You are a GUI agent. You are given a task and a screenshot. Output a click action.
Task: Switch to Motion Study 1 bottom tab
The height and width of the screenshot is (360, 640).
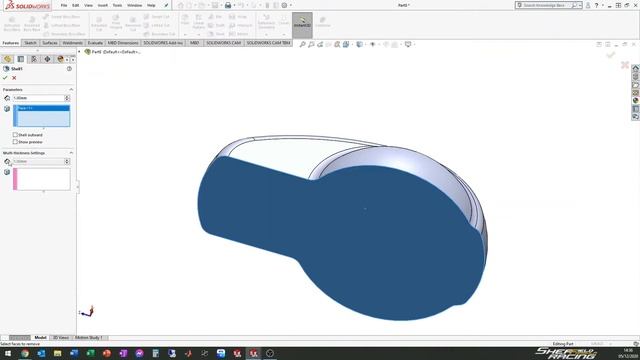click(x=89, y=338)
